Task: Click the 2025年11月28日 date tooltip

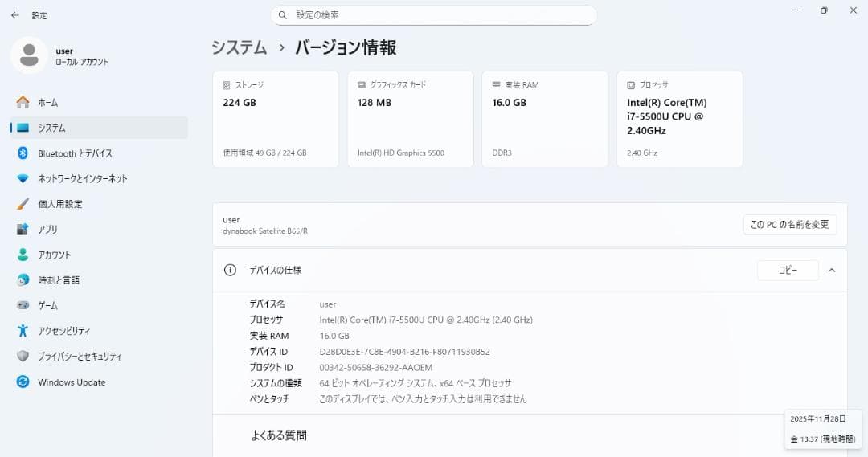Action: (817, 418)
